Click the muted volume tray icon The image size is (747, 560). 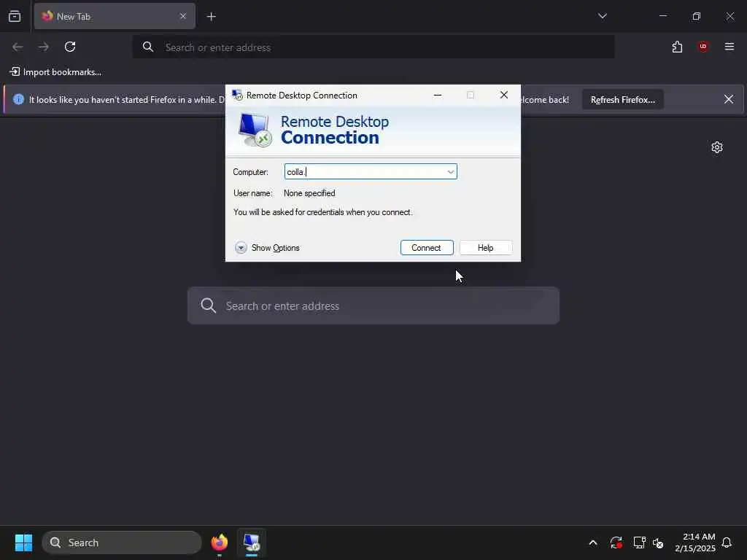pos(658,542)
